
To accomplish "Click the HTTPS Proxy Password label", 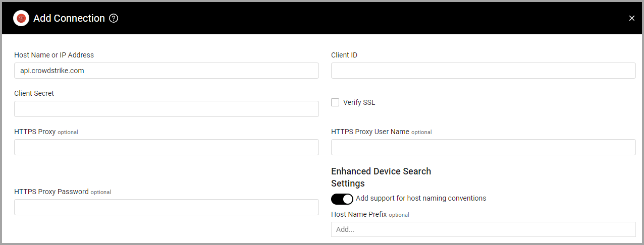I will click(51, 192).
